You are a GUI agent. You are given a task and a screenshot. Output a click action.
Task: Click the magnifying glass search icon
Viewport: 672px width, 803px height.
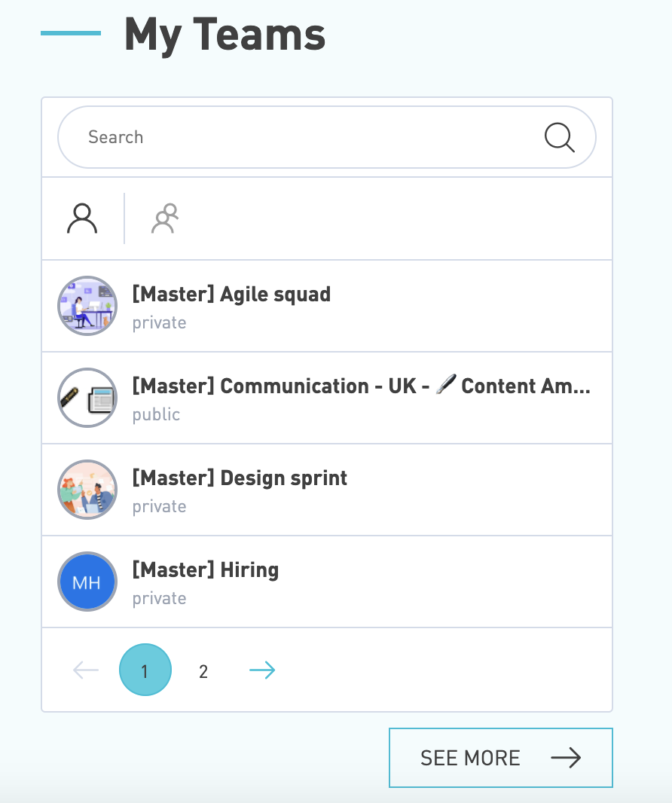559,137
